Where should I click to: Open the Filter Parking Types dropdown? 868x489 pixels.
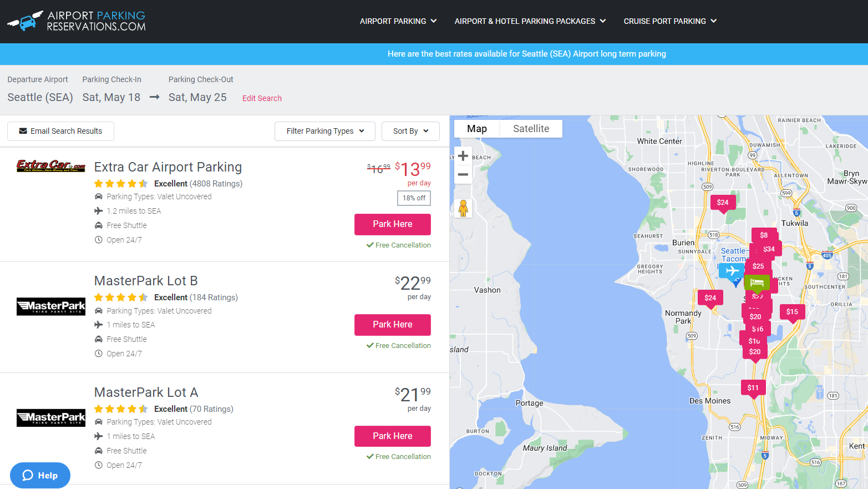click(x=325, y=131)
